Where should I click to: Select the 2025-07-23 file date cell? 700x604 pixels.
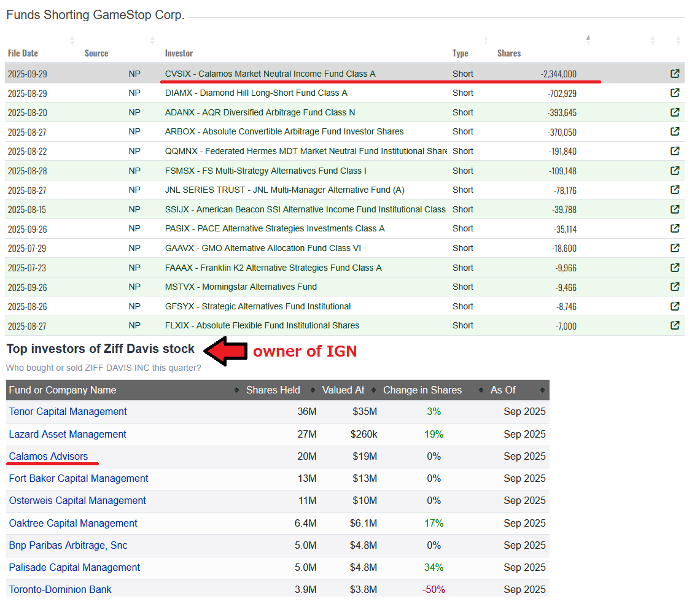point(27,268)
